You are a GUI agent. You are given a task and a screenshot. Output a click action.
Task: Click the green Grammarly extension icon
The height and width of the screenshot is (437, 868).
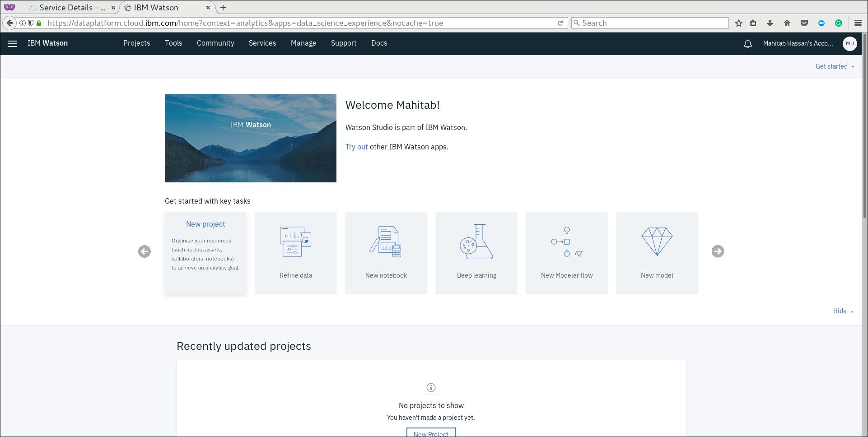[x=839, y=23]
